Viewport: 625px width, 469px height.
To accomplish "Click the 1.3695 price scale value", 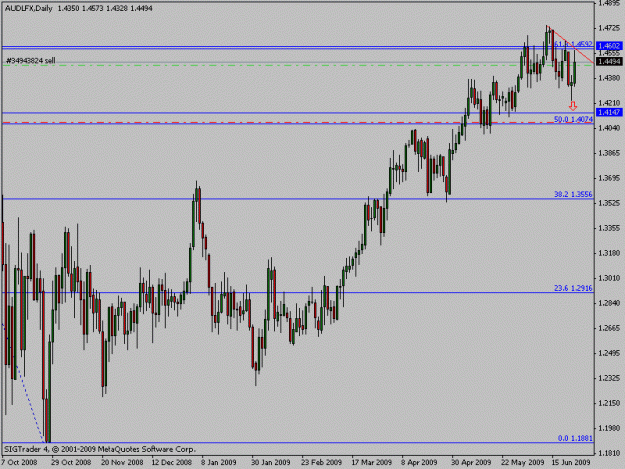I will tap(610, 178).
